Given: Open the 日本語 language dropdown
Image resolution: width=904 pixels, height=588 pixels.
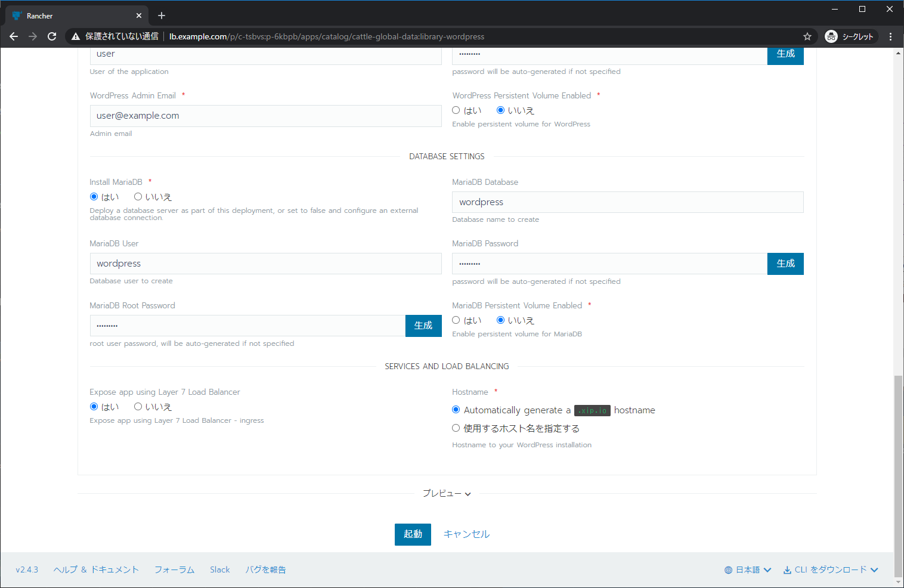Looking at the screenshot, I should [x=748, y=570].
